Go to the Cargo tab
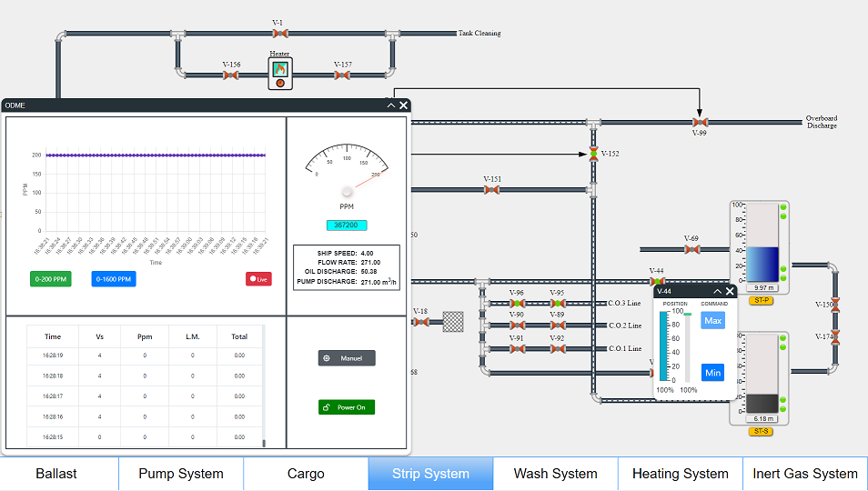 pos(306,474)
